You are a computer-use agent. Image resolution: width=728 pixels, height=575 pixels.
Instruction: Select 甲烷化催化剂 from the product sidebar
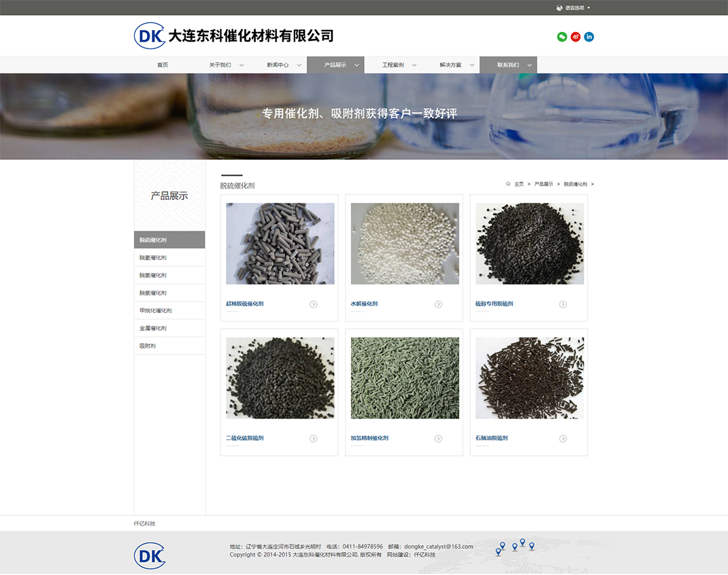155,310
